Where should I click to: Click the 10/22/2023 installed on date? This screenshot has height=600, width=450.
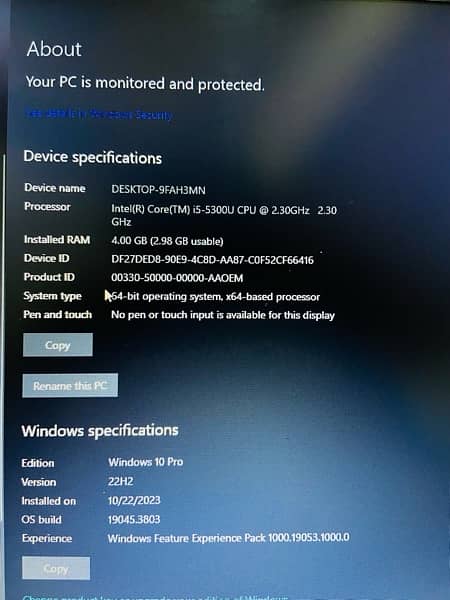pos(134,500)
